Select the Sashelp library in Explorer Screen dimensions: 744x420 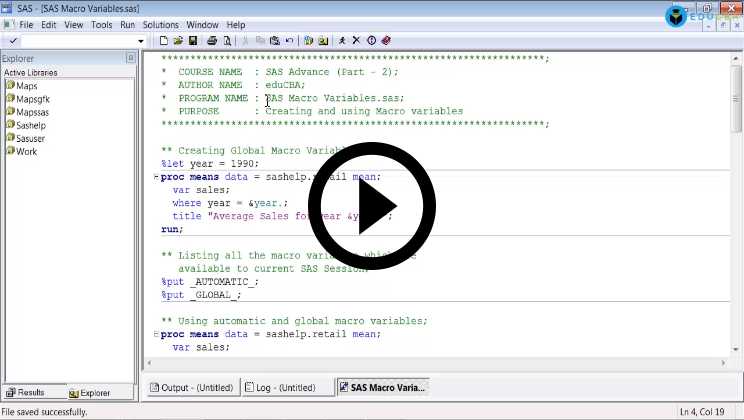(30, 125)
